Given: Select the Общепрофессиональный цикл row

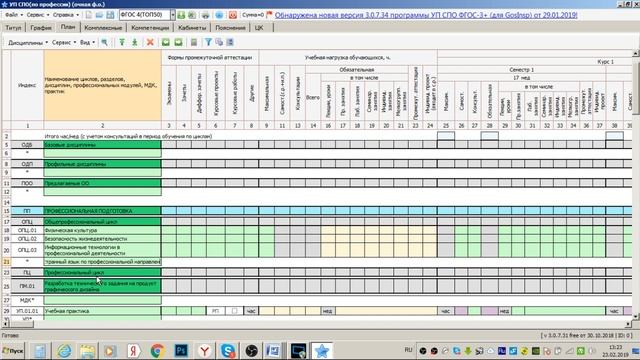Looking at the screenshot, I should (102, 222).
